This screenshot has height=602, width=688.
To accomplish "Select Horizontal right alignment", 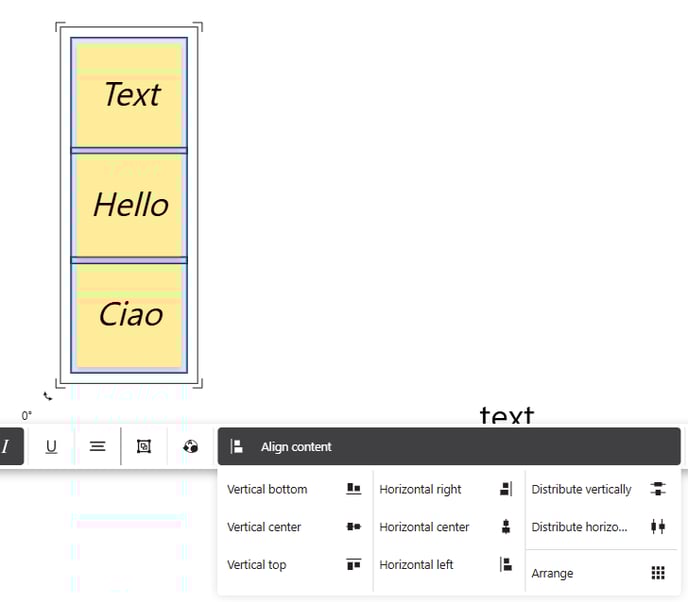I will pyautogui.click(x=446, y=489).
